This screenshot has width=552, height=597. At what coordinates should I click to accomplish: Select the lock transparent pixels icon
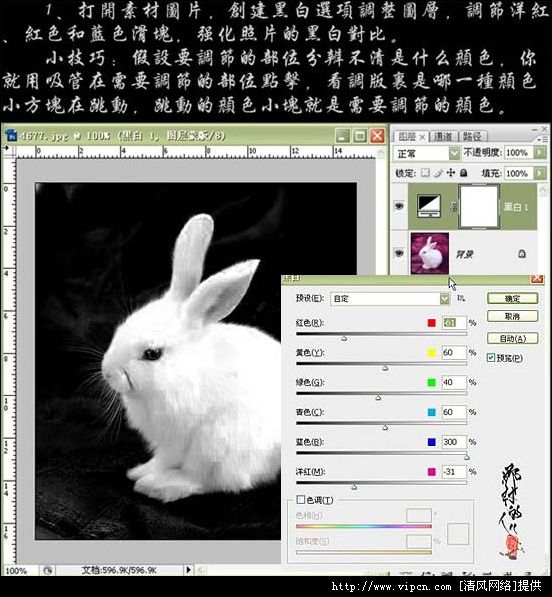point(425,173)
